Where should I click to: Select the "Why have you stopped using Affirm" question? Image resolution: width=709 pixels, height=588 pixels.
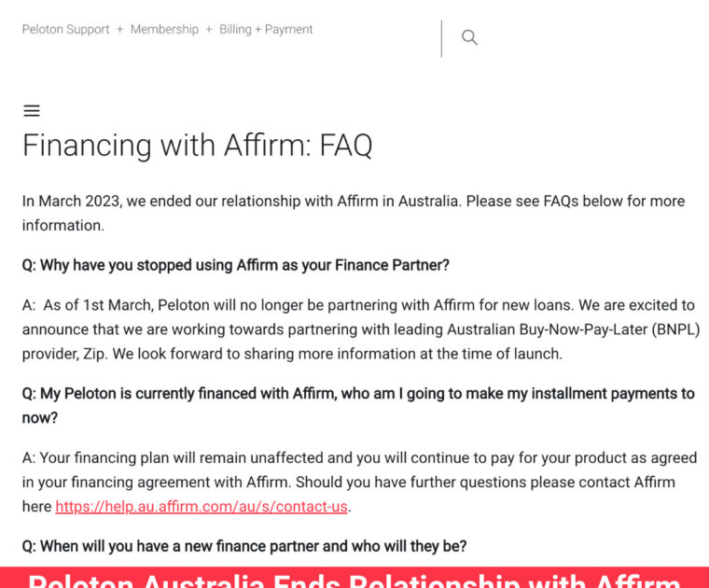tap(235, 265)
